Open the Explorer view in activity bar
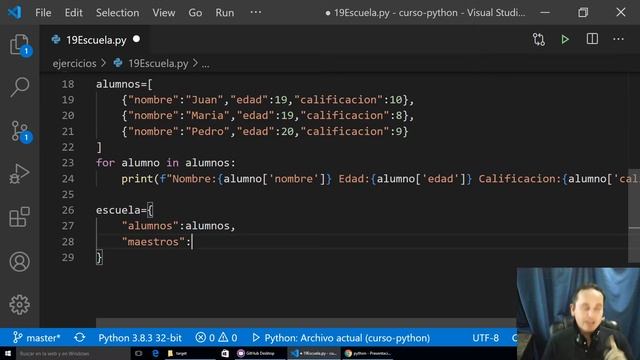This screenshot has height=360, width=640. 20,44
